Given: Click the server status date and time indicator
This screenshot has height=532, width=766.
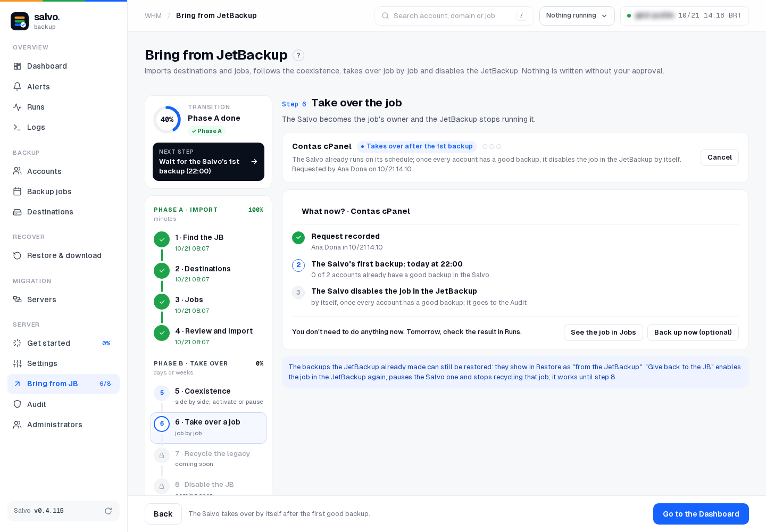Looking at the screenshot, I should pos(685,16).
